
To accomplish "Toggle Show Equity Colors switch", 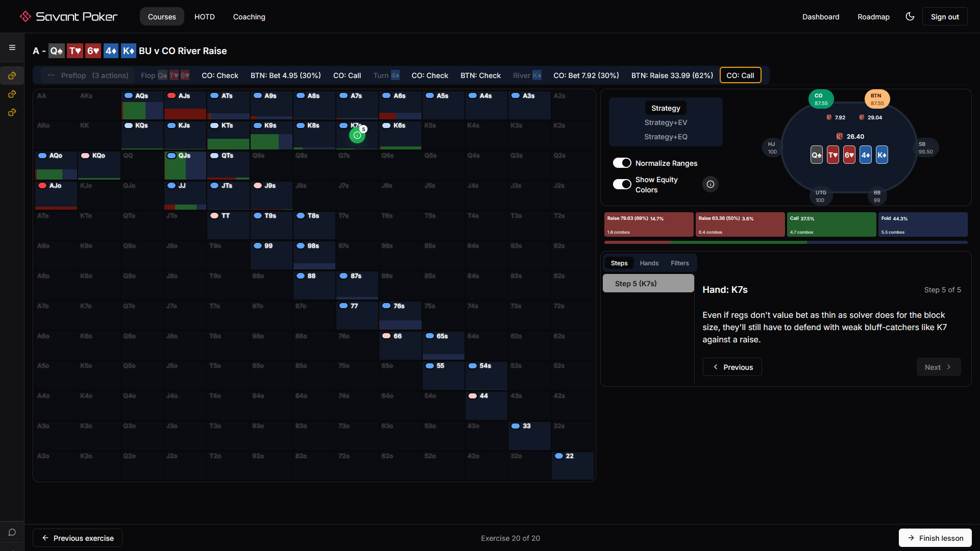I will tap(622, 184).
